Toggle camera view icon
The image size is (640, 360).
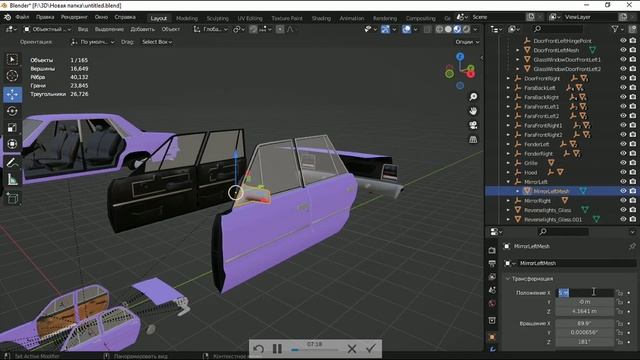pyautogui.click(x=473, y=125)
